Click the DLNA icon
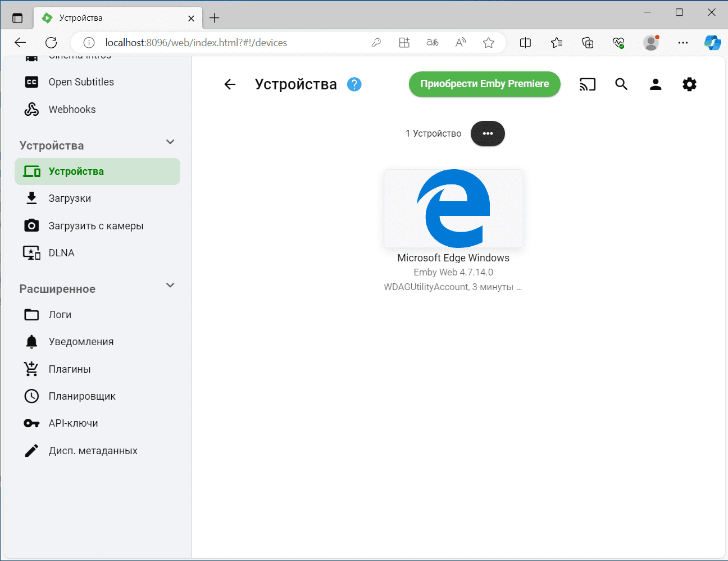This screenshot has height=561, width=728. (x=31, y=253)
